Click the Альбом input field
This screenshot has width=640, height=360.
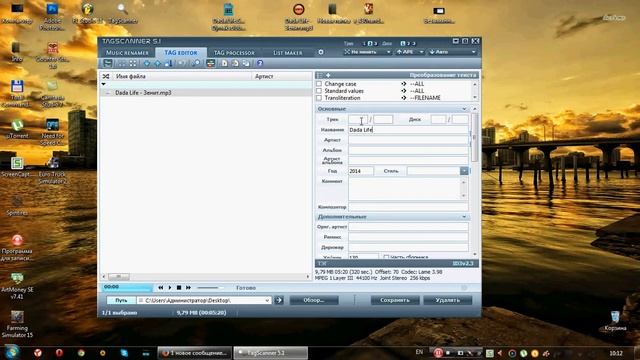[x=408, y=150]
